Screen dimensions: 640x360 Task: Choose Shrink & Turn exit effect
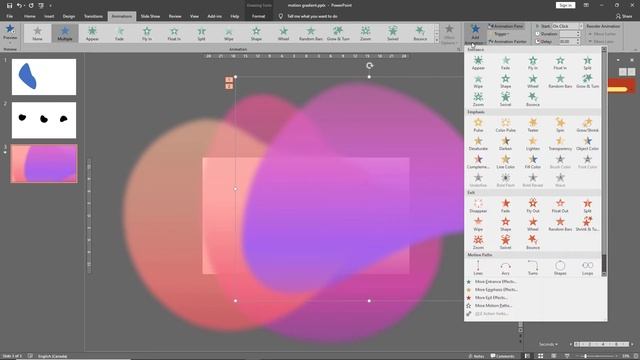[x=587, y=224]
